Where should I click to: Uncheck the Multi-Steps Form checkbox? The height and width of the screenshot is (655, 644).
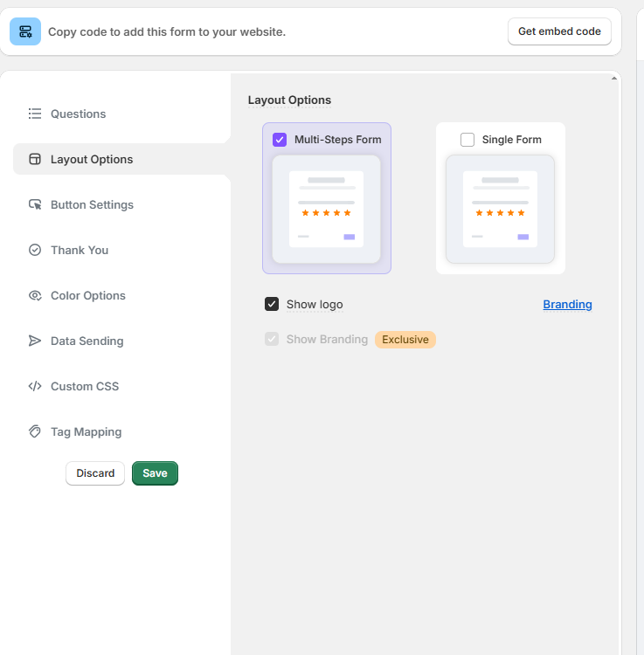pos(280,140)
